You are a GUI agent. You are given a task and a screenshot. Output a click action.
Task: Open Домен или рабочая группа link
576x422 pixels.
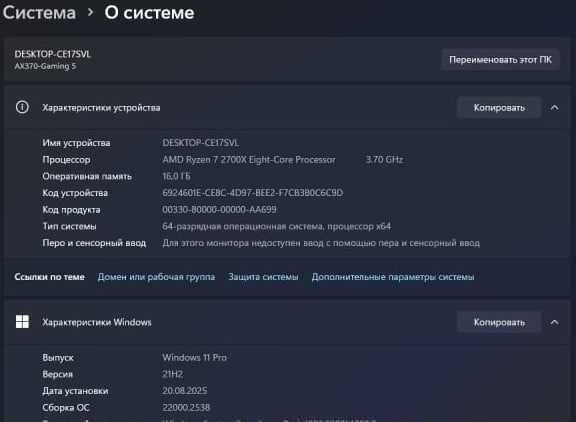[156, 277]
